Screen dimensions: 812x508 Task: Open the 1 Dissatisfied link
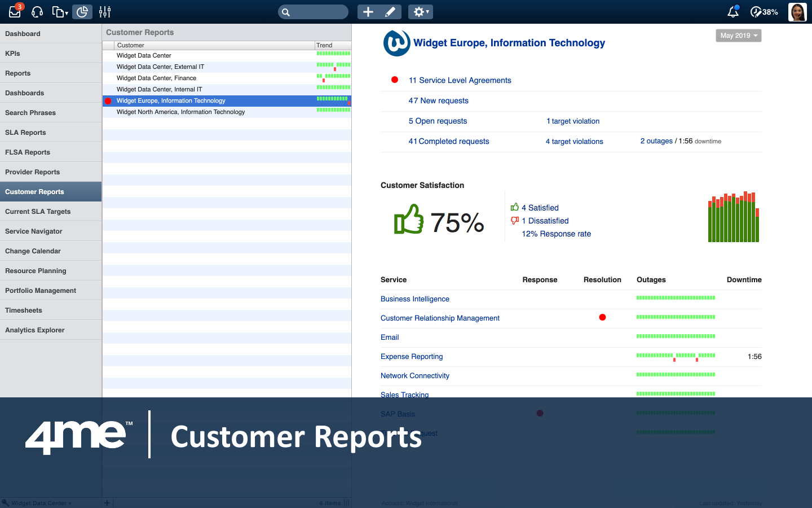click(x=545, y=221)
